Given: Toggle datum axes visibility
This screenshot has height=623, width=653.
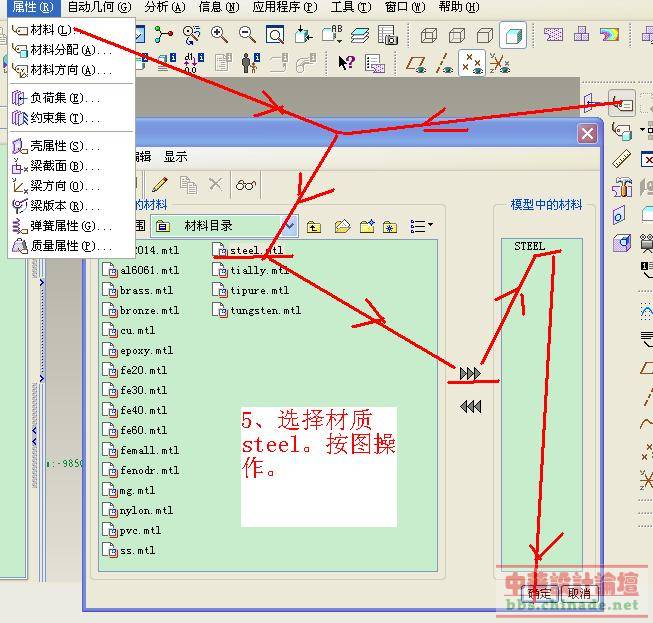Looking at the screenshot, I should (444, 63).
